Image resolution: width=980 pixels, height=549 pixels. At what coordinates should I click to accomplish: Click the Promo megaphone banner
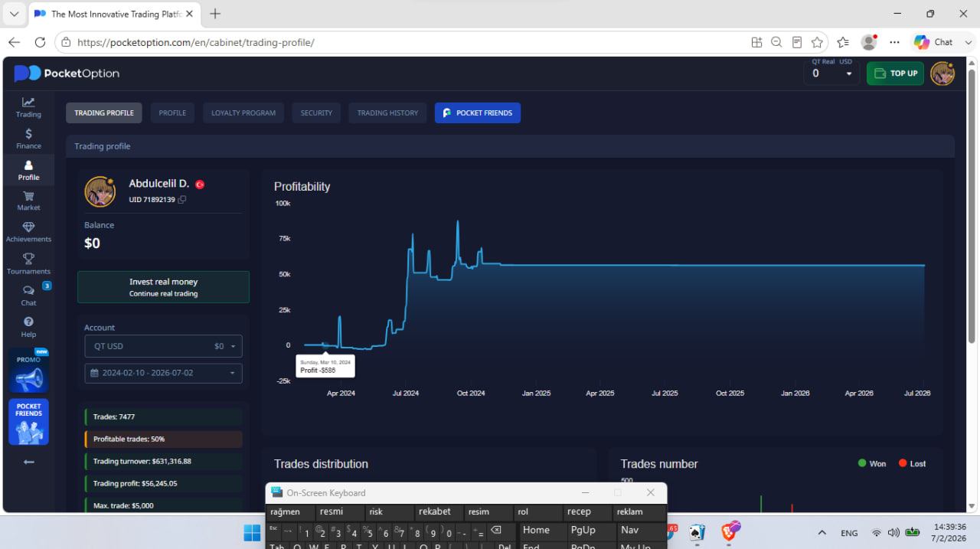pos(28,371)
